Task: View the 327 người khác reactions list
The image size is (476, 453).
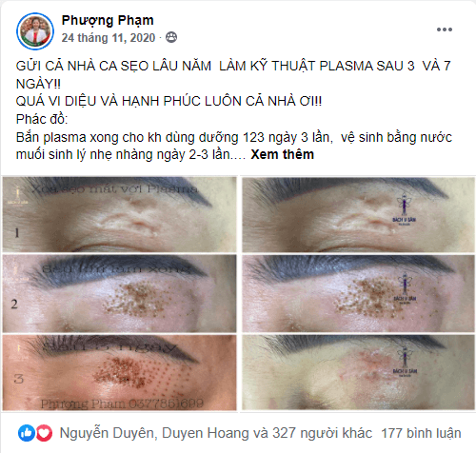Action: (x=322, y=433)
